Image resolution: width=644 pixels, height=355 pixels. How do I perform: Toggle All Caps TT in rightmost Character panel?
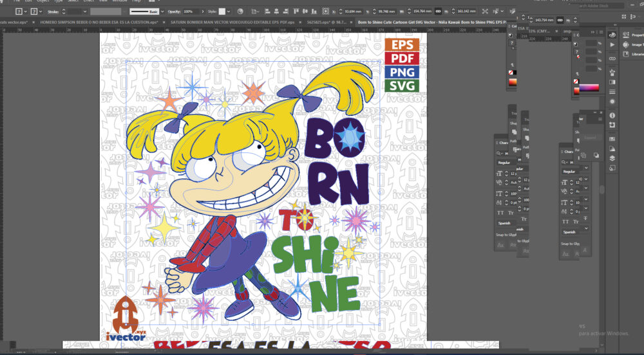pos(565,222)
